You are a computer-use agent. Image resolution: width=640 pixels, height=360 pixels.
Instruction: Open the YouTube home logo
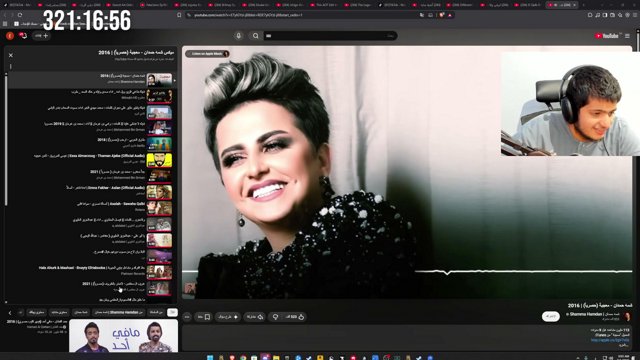tap(607, 36)
